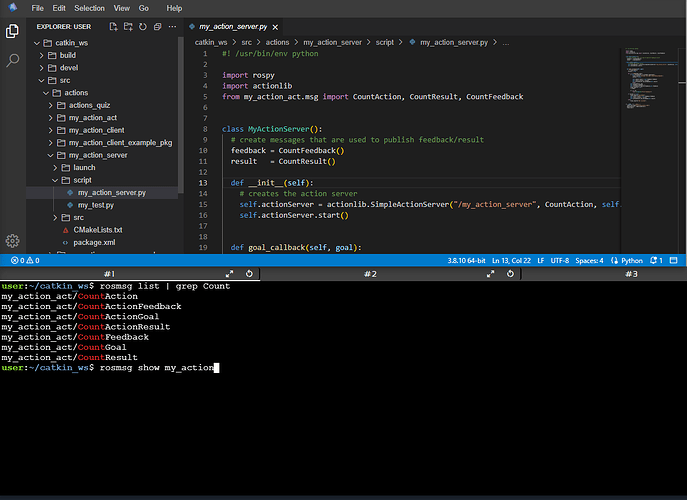Click Ln 13, Col 22 in status bar

(x=511, y=260)
